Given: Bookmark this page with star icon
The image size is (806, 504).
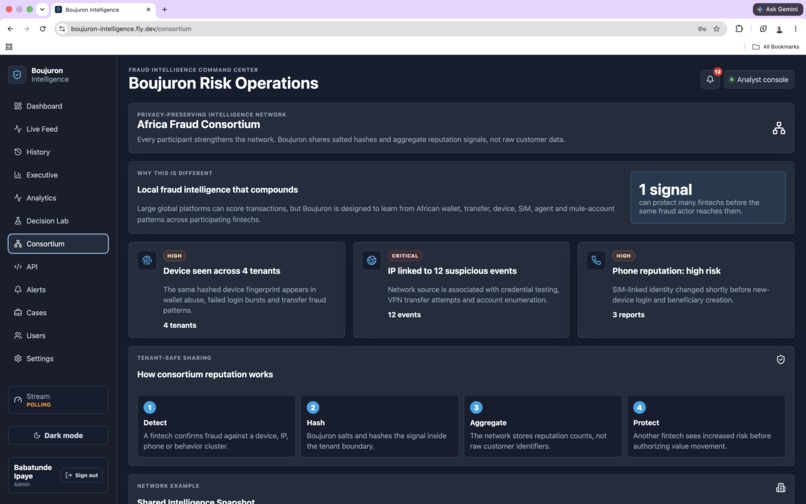Looking at the screenshot, I should (x=716, y=29).
